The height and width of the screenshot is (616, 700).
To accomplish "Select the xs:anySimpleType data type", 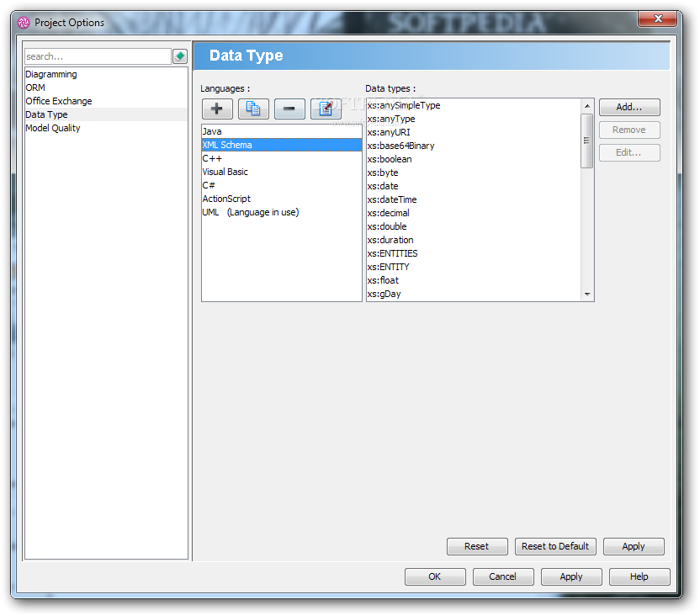I will (473, 105).
